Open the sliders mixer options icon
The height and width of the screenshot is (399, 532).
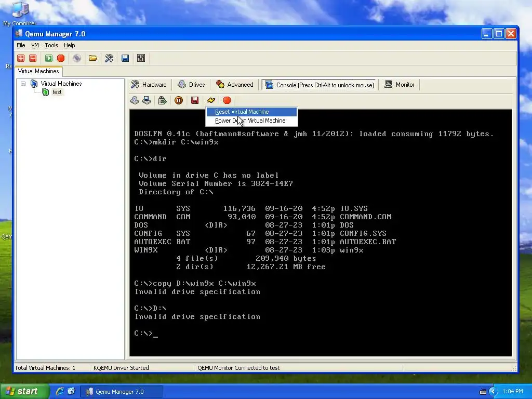pos(141,58)
